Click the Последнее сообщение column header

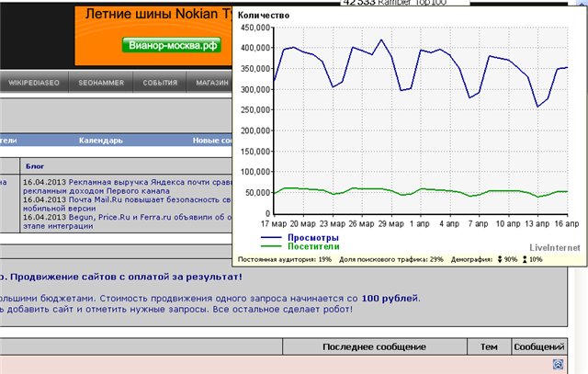[x=374, y=346]
